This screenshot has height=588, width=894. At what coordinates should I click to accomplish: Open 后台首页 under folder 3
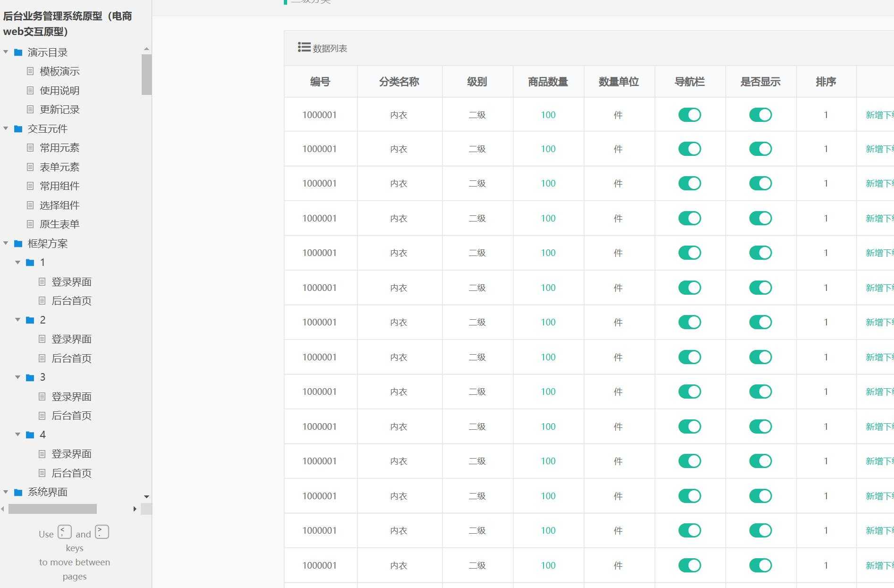pyautogui.click(x=72, y=416)
